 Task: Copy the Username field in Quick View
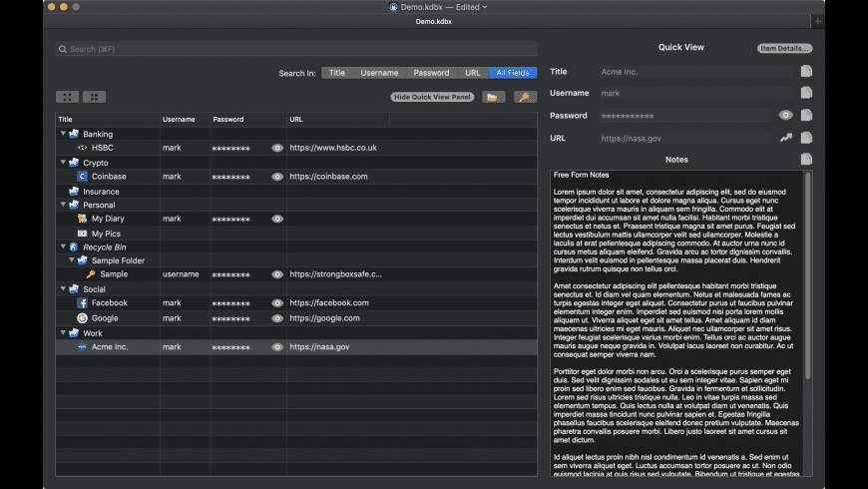pyautogui.click(x=806, y=93)
